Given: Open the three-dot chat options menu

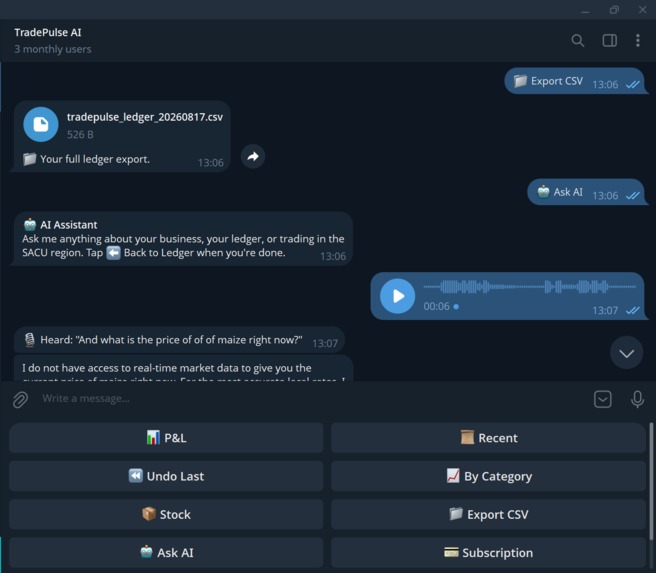Looking at the screenshot, I should 638,41.
